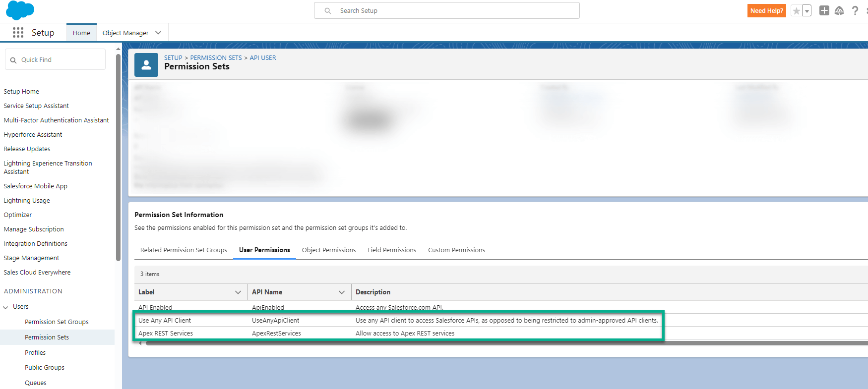Open Setup Home in sidebar
The width and height of the screenshot is (868, 389).
click(21, 92)
